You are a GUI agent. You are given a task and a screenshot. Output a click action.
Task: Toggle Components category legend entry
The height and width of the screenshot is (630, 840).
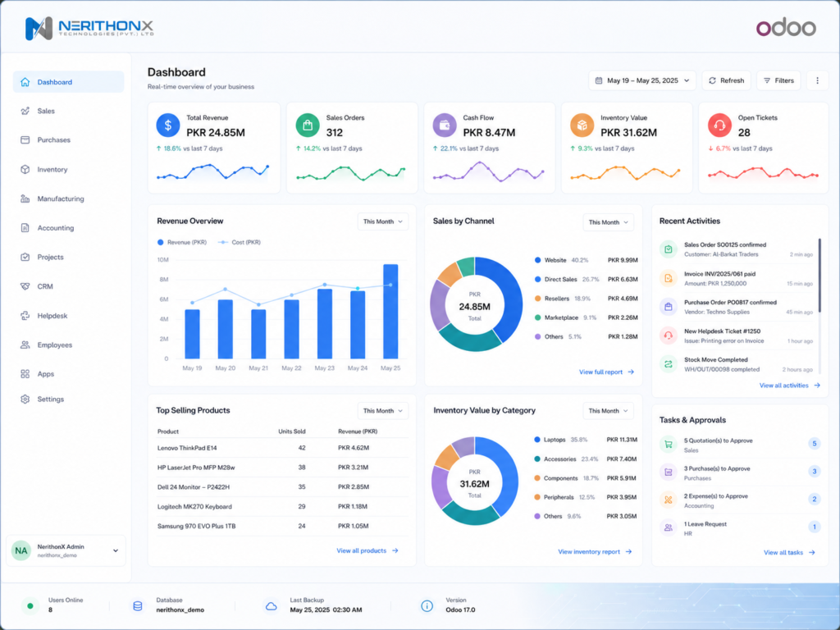point(585,478)
